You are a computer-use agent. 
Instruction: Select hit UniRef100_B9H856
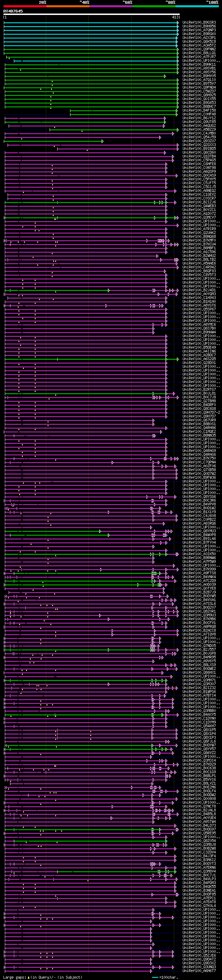(x=199, y=26)
